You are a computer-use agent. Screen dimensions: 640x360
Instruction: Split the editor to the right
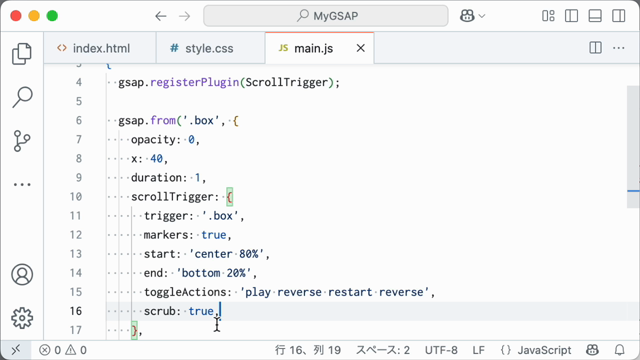click(x=596, y=48)
